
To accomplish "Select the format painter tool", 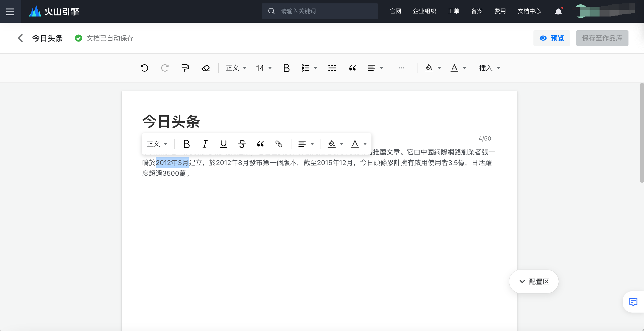I will pos(185,68).
